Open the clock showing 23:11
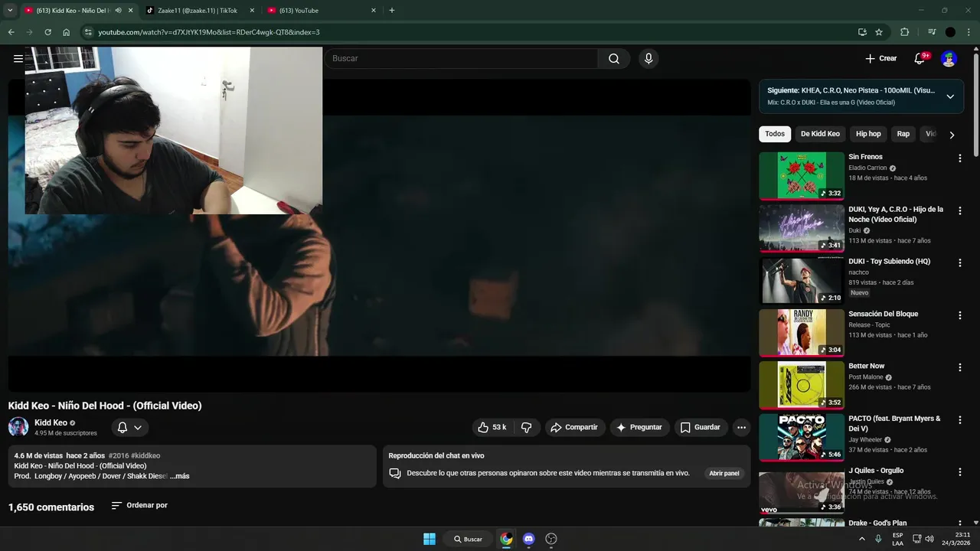The height and width of the screenshot is (551, 980). click(x=957, y=539)
